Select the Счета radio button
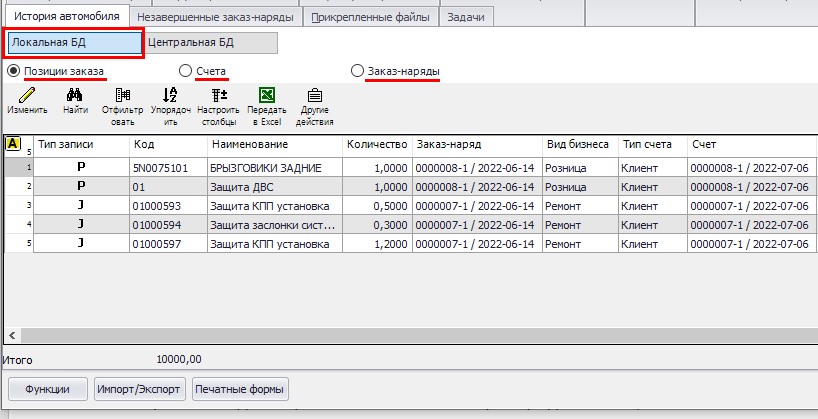The width and height of the screenshot is (818, 419). pos(185,71)
